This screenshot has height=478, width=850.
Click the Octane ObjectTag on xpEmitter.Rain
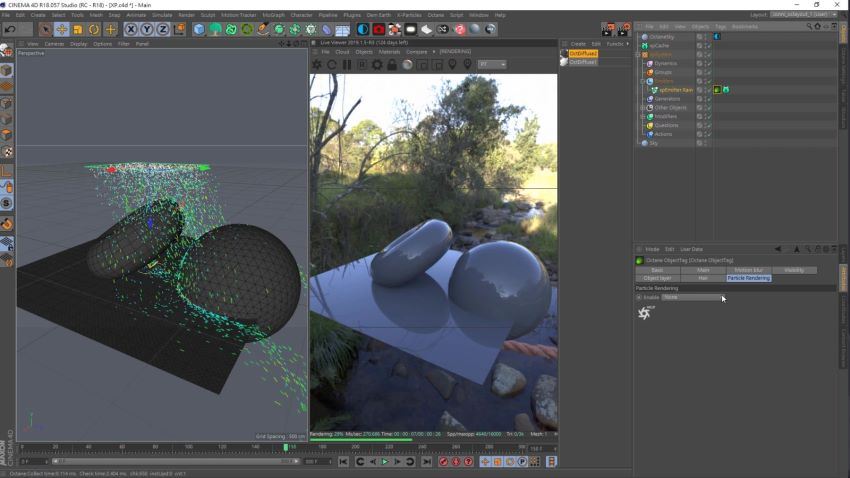pyautogui.click(x=717, y=90)
